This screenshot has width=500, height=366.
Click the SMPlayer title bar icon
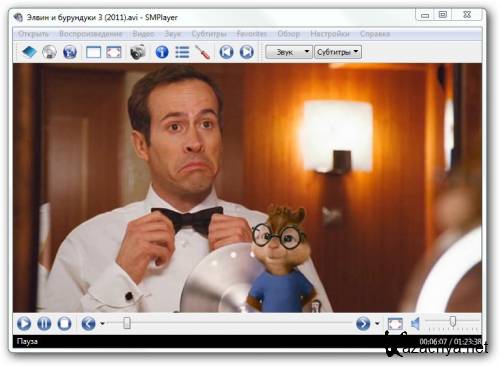point(18,17)
